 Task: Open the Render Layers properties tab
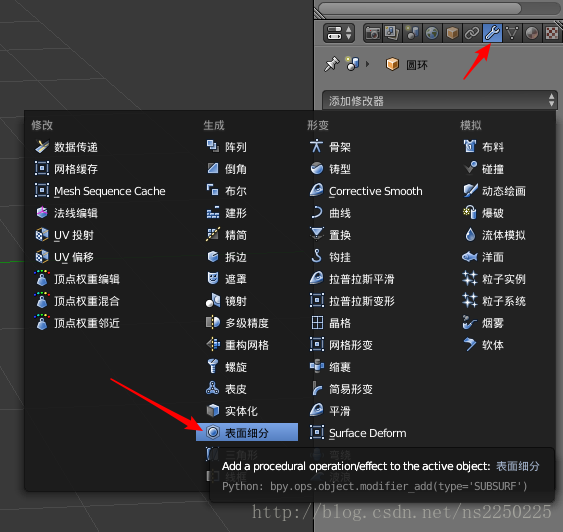point(392,33)
